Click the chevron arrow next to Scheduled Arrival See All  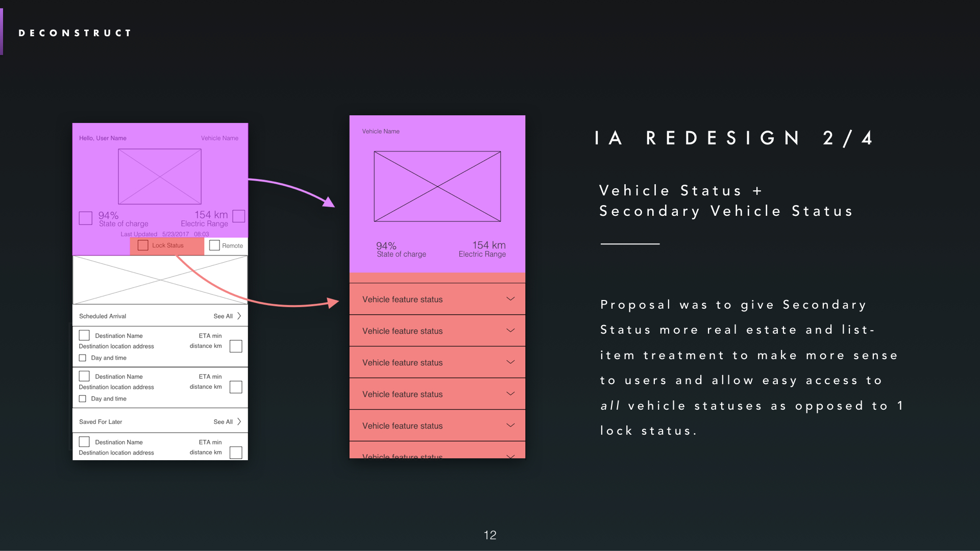click(x=239, y=316)
